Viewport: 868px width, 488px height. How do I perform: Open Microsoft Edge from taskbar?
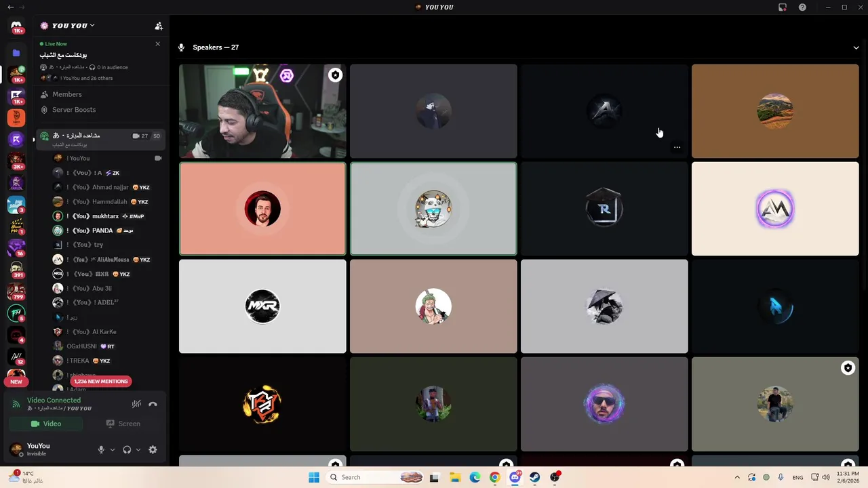coord(475,477)
